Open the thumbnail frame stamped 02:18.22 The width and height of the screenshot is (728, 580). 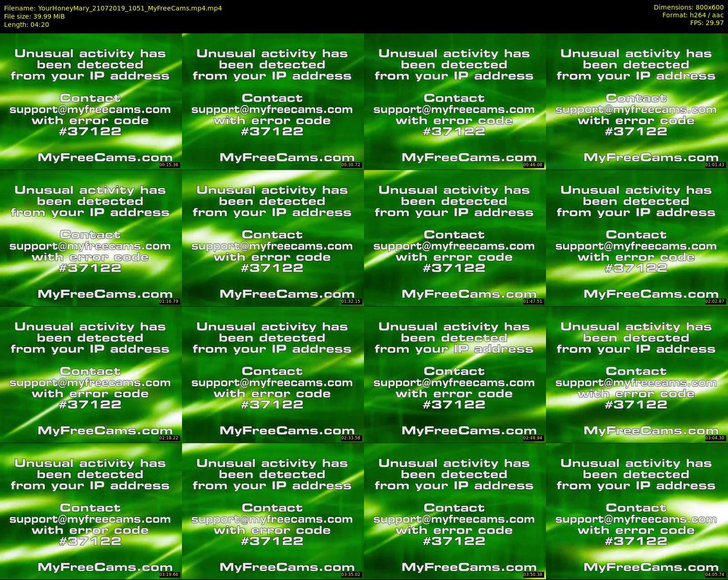[91, 374]
